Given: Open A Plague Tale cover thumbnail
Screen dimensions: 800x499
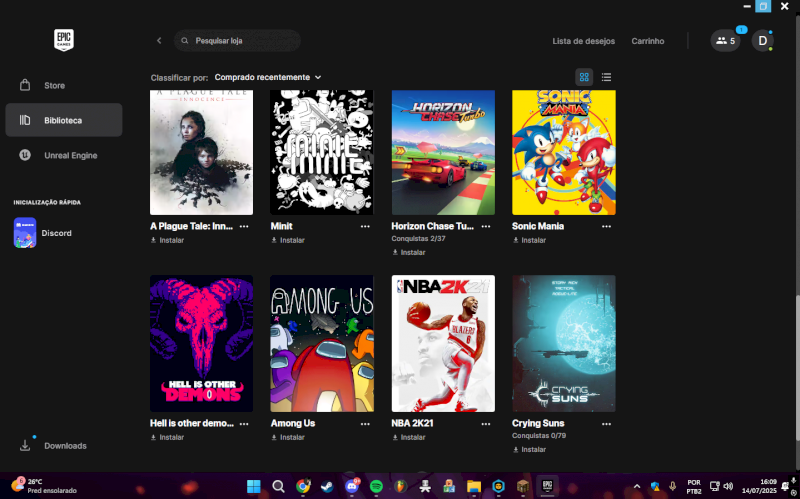Looking at the screenshot, I should click(x=202, y=152).
